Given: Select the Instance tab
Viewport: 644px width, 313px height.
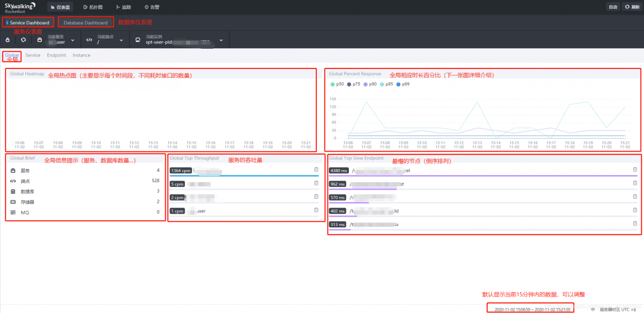Looking at the screenshot, I should [82, 55].
